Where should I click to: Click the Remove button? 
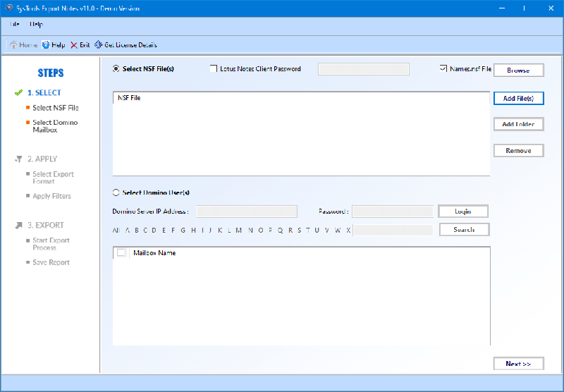tap(518, 150)
